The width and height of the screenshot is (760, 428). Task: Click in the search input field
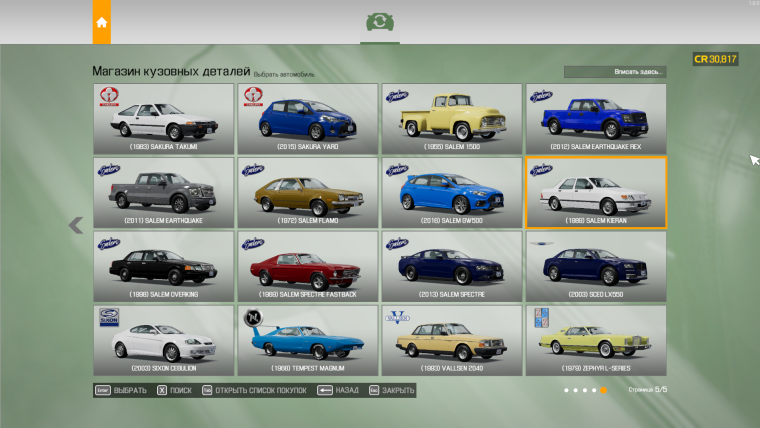pos(614,72)
